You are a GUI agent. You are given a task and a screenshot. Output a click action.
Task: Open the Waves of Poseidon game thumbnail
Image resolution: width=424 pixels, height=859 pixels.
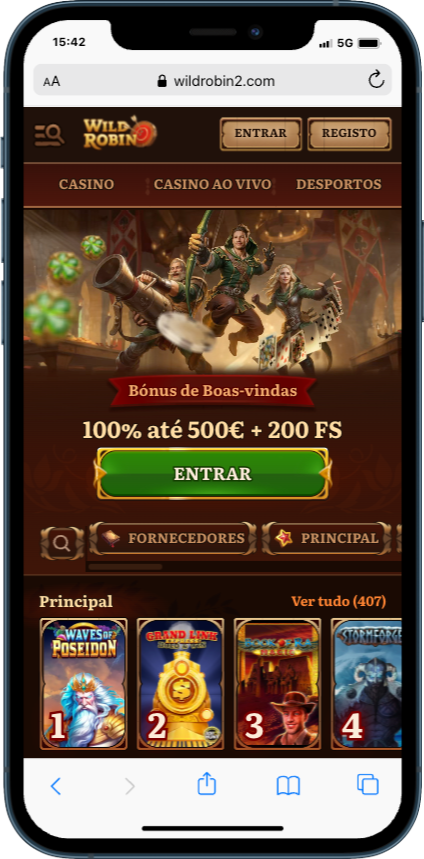84,684
